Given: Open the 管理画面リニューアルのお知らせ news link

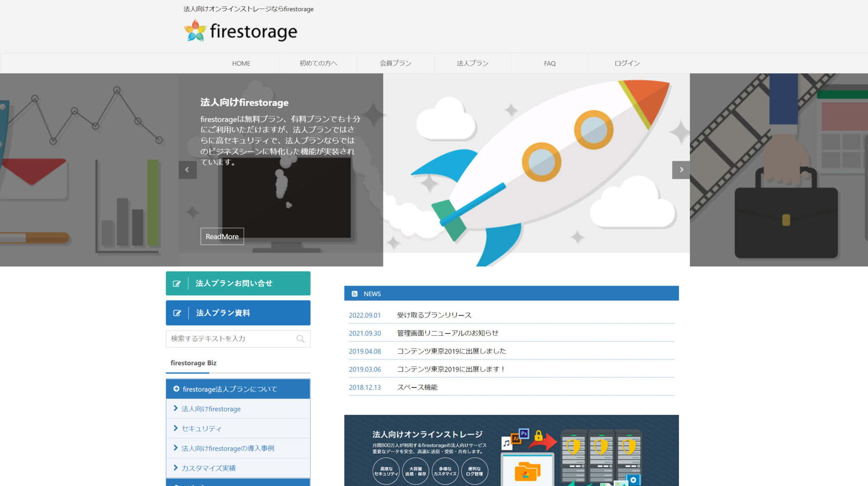Looking at the screenshot, I should (x=447, y=333).
